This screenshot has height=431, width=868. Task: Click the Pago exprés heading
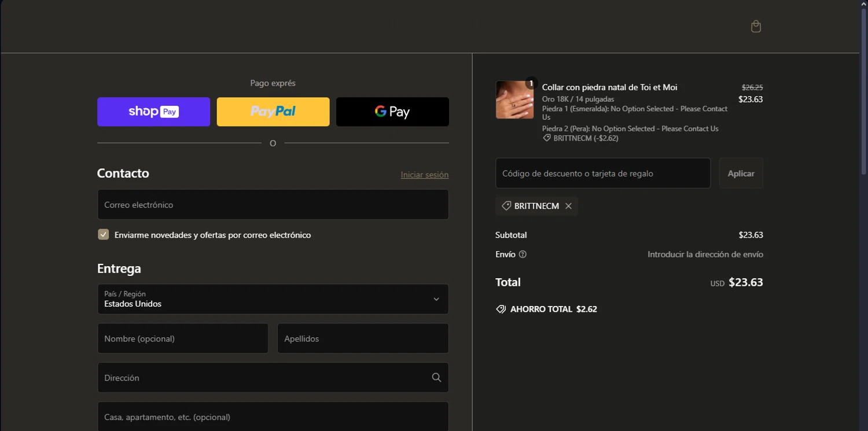coord(273,83)
